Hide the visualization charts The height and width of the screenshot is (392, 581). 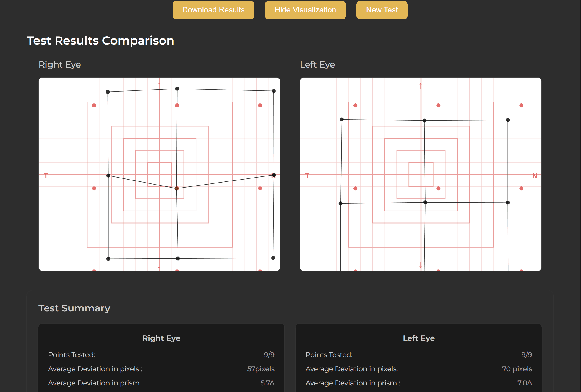(305, 10)
